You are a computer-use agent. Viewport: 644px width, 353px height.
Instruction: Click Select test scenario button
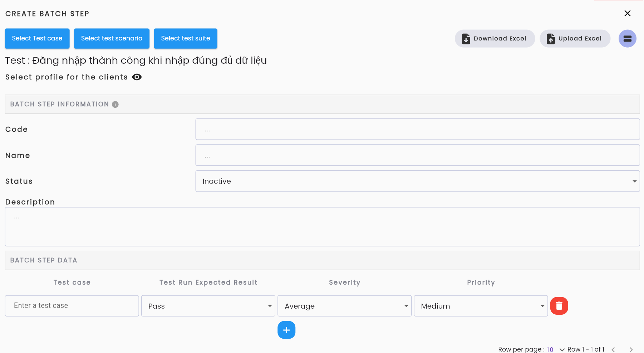point(112,38)
